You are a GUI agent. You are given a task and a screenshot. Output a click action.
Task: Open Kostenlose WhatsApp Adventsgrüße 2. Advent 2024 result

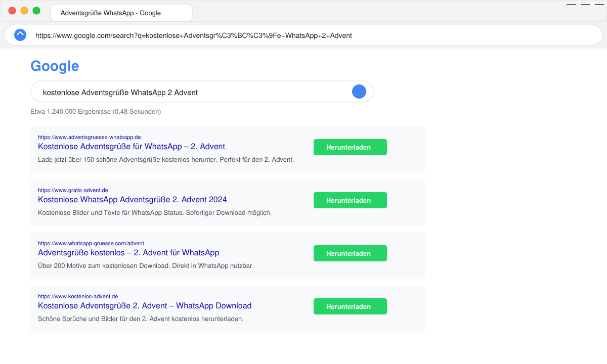pos(133,199)
